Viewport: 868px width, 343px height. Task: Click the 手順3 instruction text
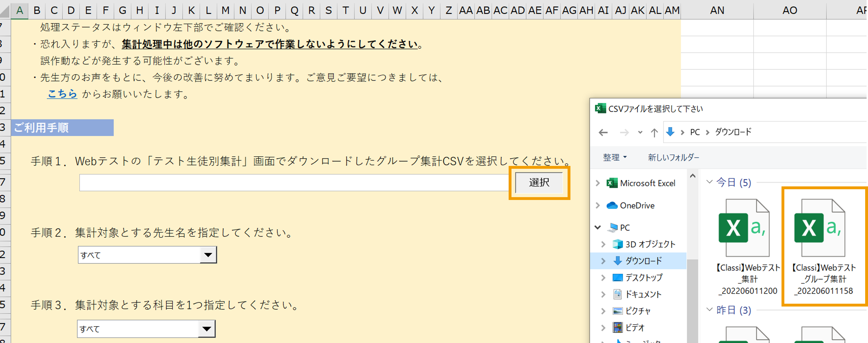coord(165,305)
